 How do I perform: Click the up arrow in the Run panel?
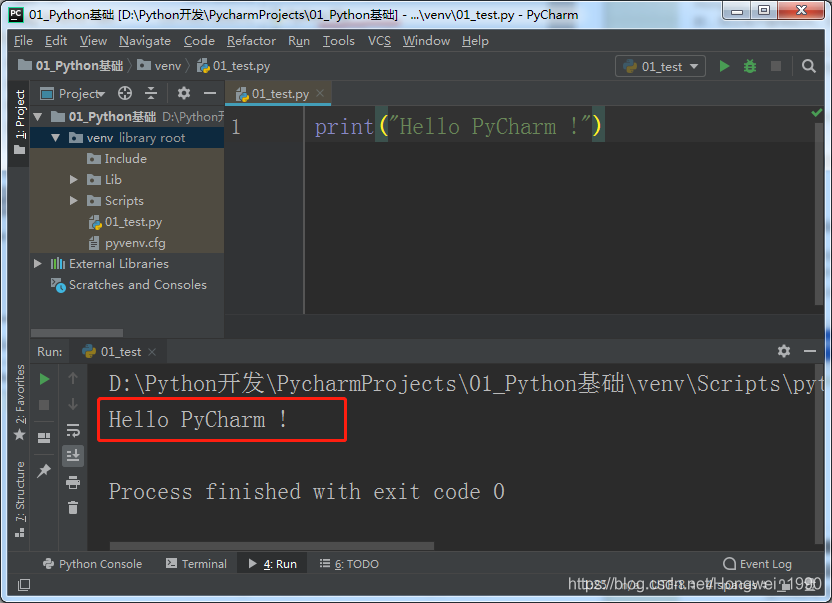[x=73, y=378]
